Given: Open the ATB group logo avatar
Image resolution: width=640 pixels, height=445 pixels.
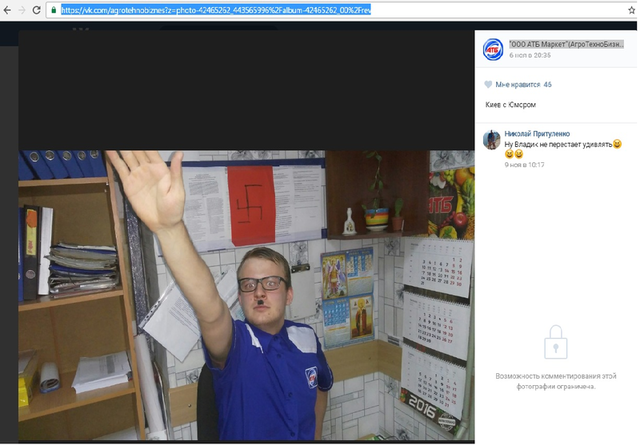Looking at the screenshot, I should 493,49.
